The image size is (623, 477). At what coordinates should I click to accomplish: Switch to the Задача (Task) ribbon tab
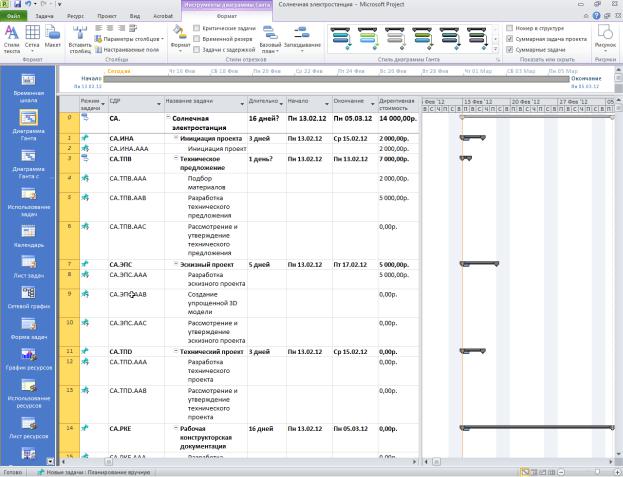pyautogui.click(x=44, y=16)
